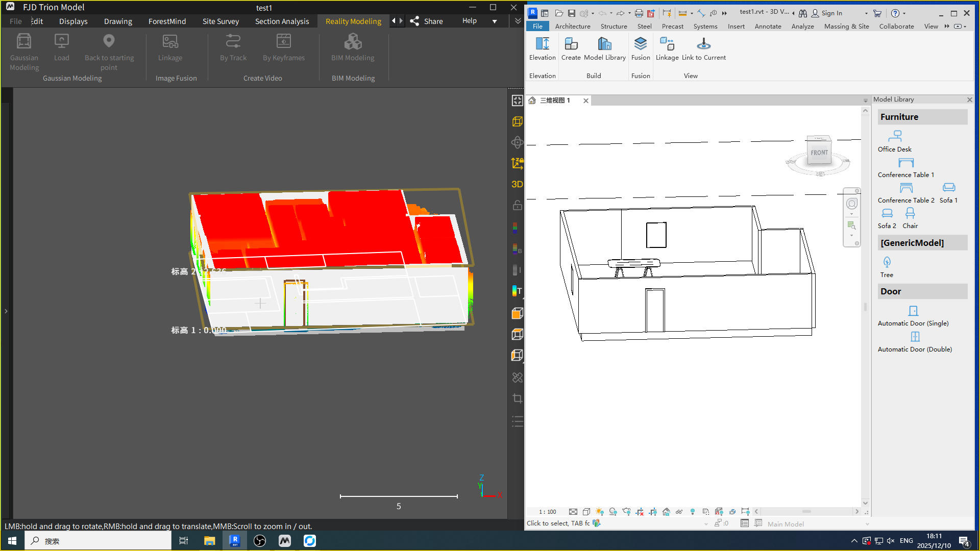The image size is (980, 551).
Task: Open the 1 : 100 view scale dropdown
Action: click(548, 512)
